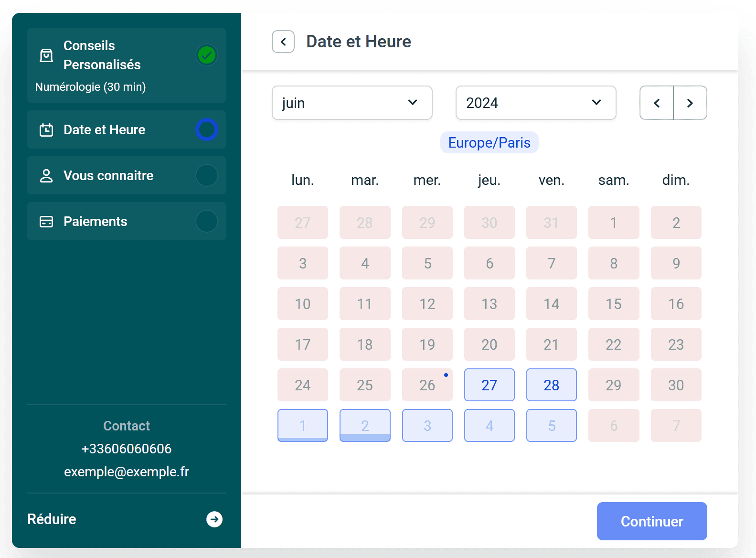Open the Date et Heure step
The height and width of the screenshot is (558, 756).
point(127,129)
